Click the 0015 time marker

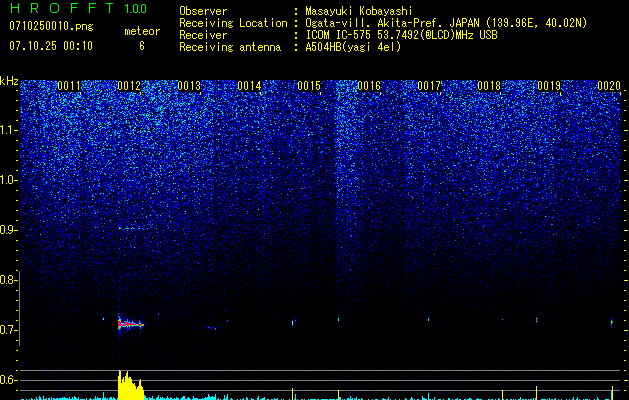[x=309, y=86]
